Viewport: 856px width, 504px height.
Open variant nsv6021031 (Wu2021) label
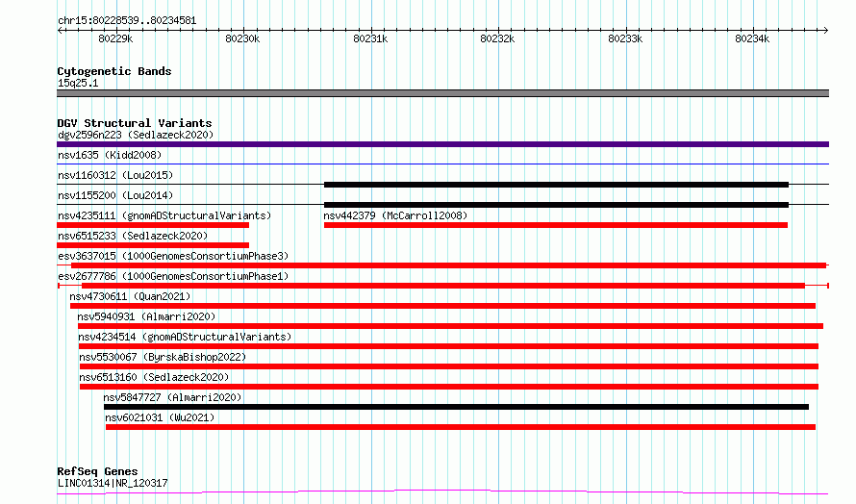coord(160,417)
